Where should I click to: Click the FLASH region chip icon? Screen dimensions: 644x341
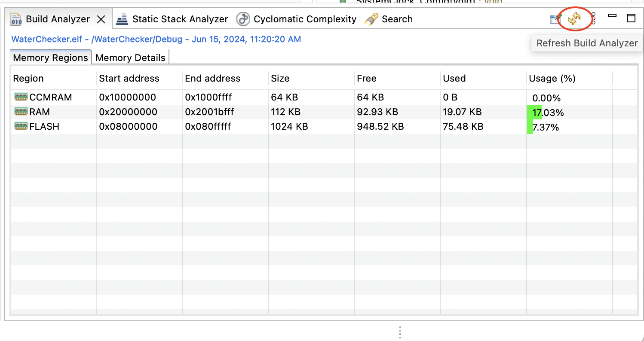click(x=21, y=126)
